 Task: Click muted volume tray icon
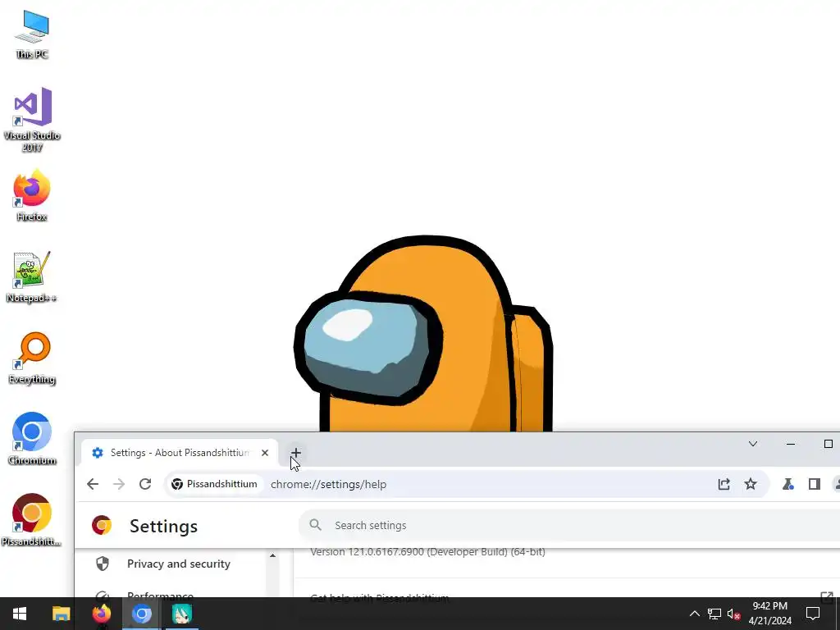pos(733,614)
